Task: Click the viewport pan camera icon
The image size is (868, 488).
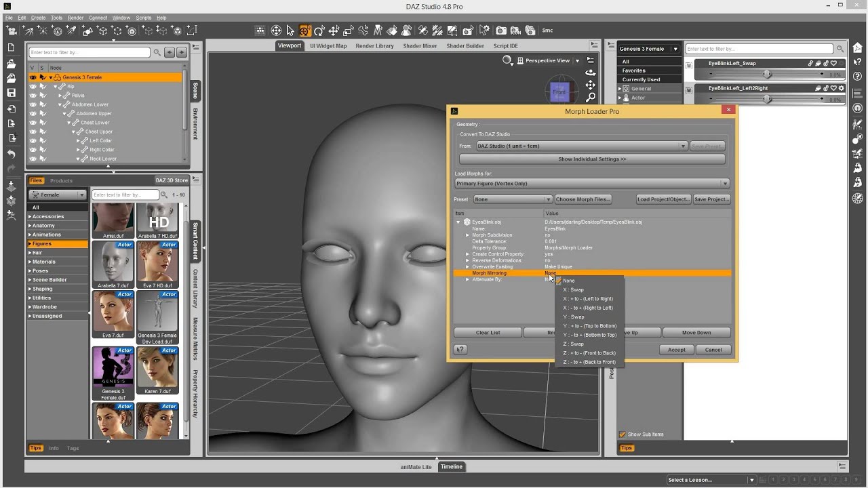Action: click(x=590, y=85)
